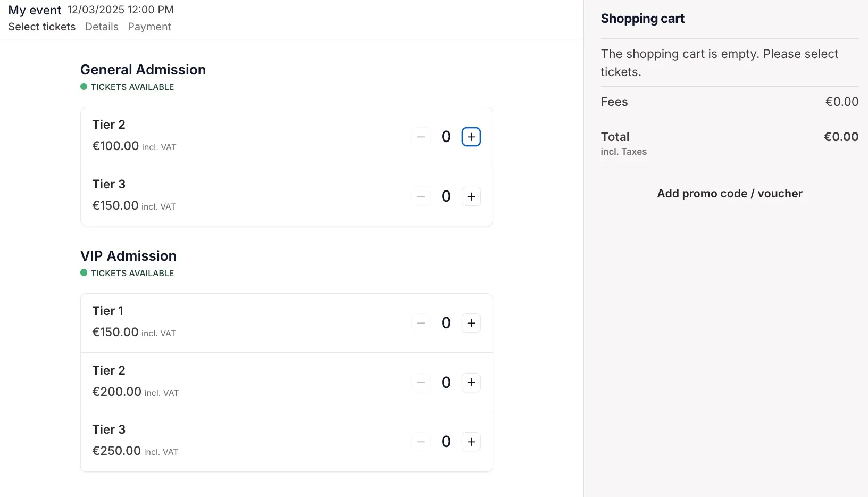Add one VIP Tier 3 ticket
The width and height of the screenshot is (868, 497).
click(x=471, y=442)
